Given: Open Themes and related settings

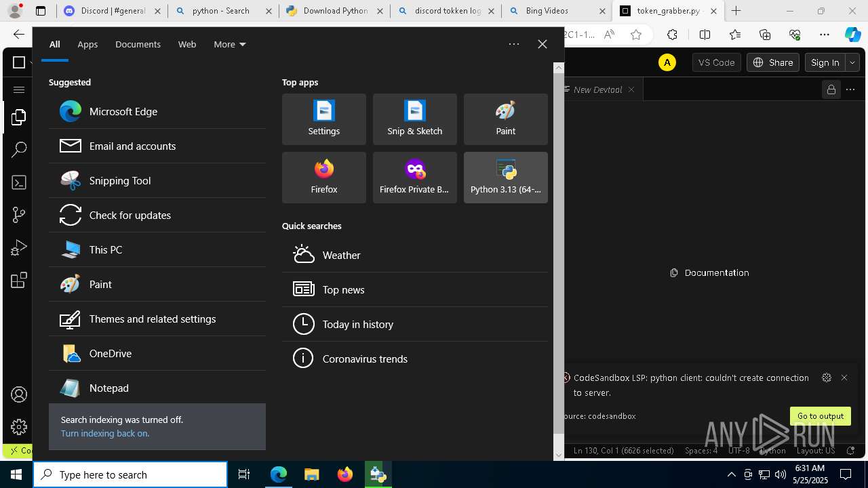Looking at the screenshot, I should pos(157,319).
